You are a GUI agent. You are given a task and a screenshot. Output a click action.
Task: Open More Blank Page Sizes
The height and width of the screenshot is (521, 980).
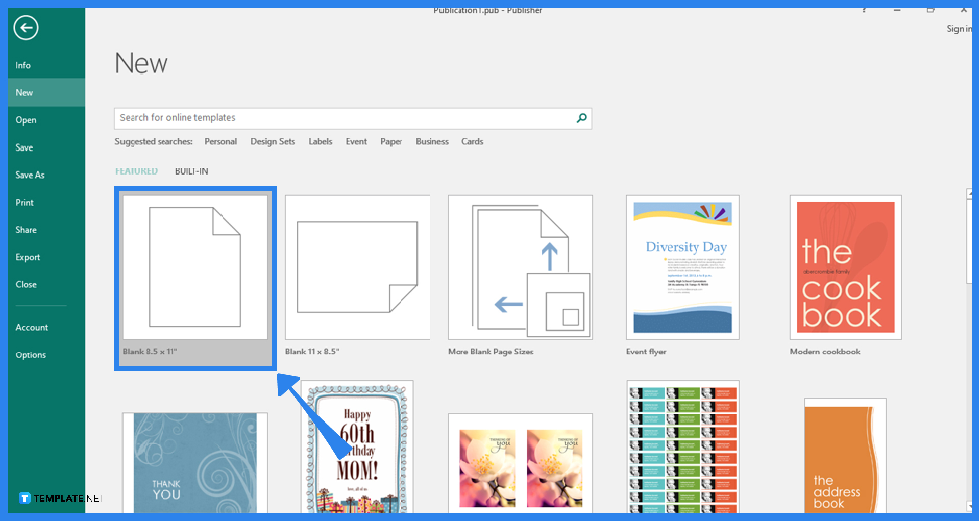(x=520, y=267)
